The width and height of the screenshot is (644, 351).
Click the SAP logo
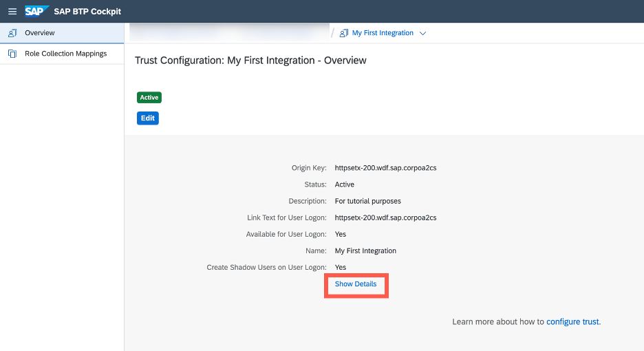[x=36, y=11]
